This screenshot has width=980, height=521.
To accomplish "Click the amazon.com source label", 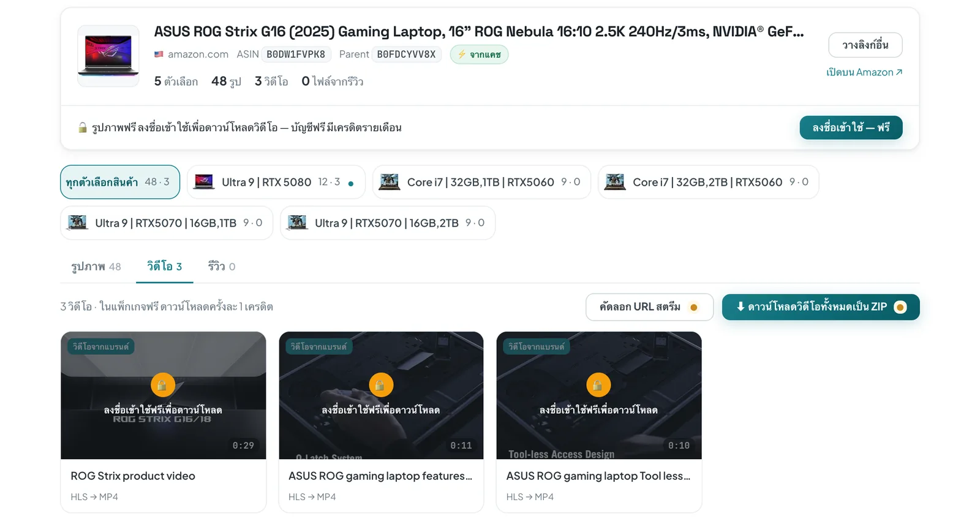I will 198,55.
